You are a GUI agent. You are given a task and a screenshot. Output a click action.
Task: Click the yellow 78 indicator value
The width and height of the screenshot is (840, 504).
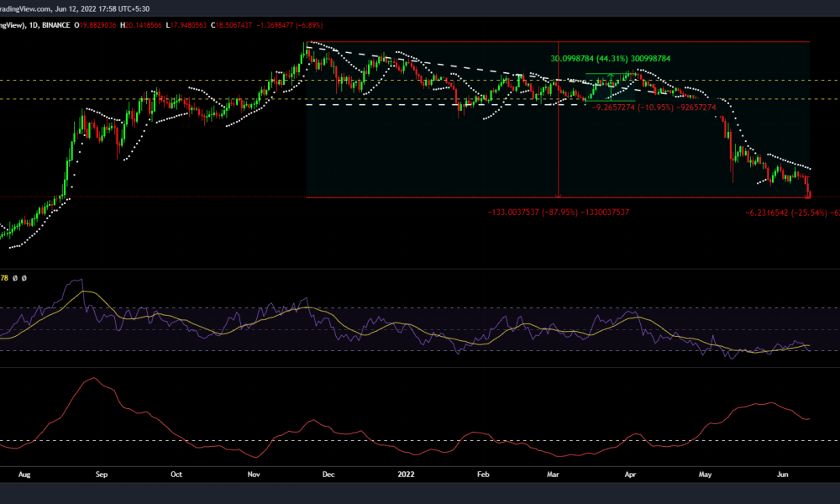(3, 278)
